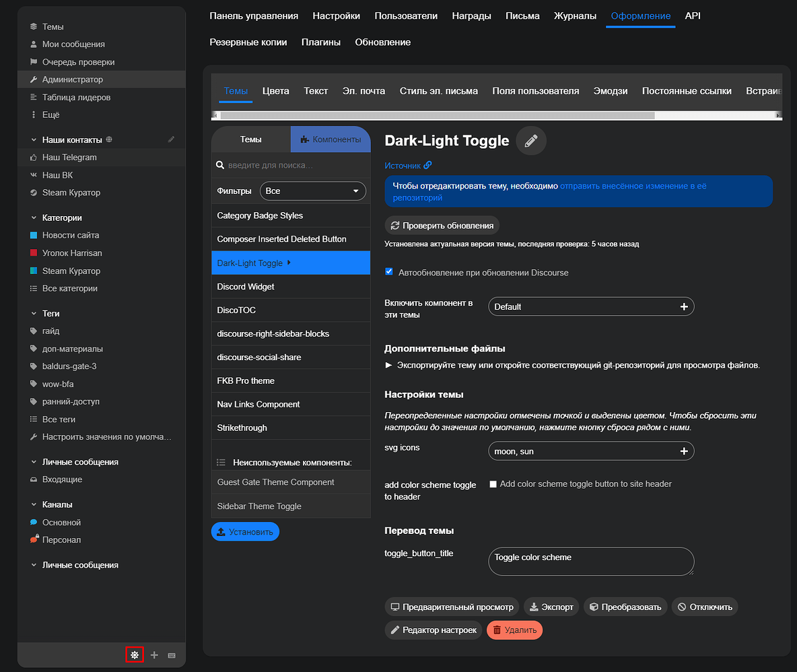Click the theme search input field
The width and height of the screenshot is (797, 672).
296,165
